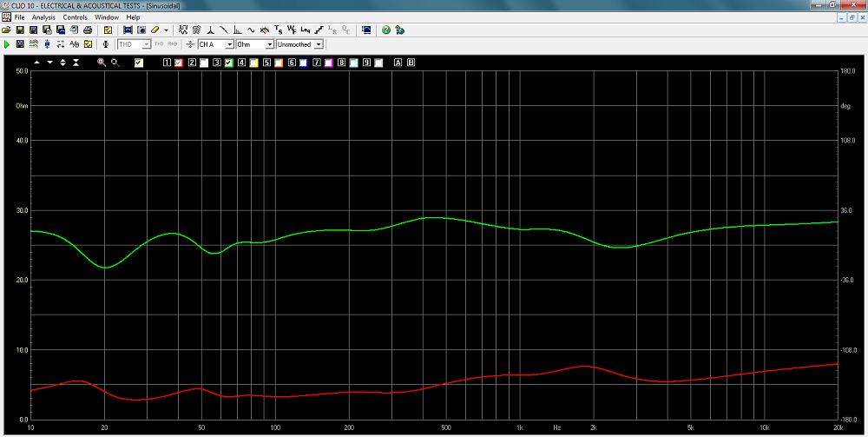The width and height of the screenshot is (868, 437).
Task: Open the Leq analysis icon
Action: (306, 30)
